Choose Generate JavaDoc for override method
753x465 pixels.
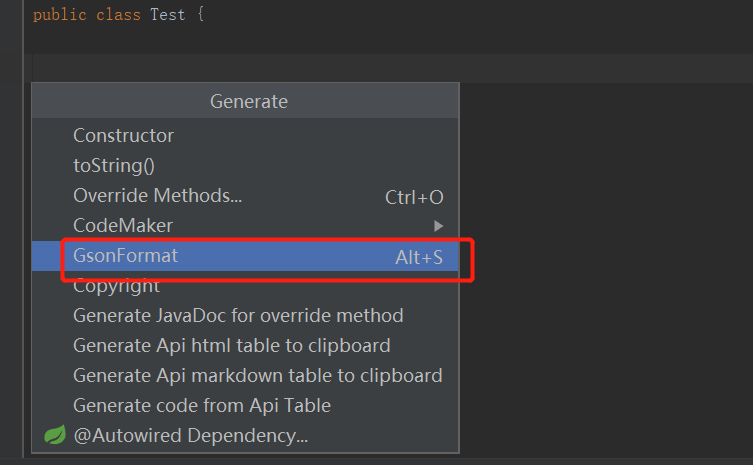[x=238, y=315]
